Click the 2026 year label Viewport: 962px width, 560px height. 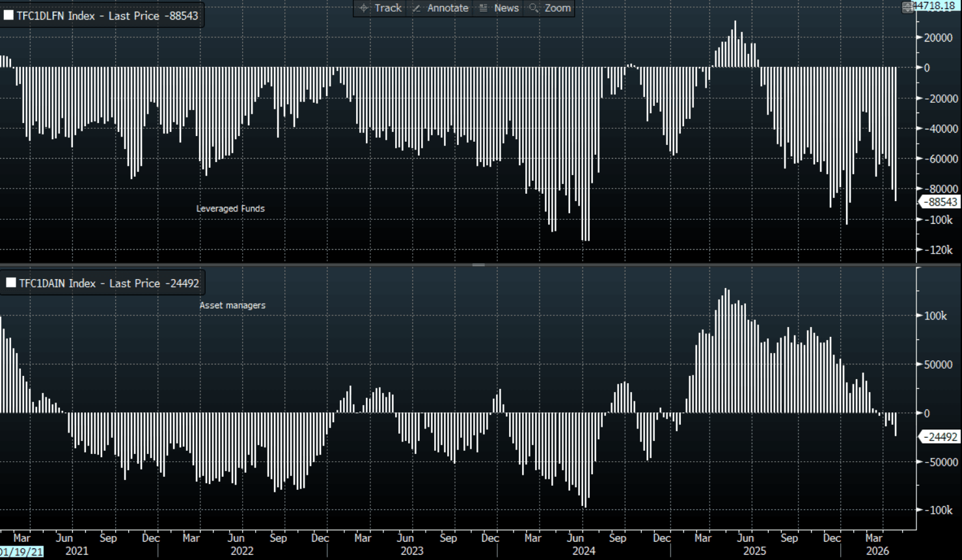point(877,551)
